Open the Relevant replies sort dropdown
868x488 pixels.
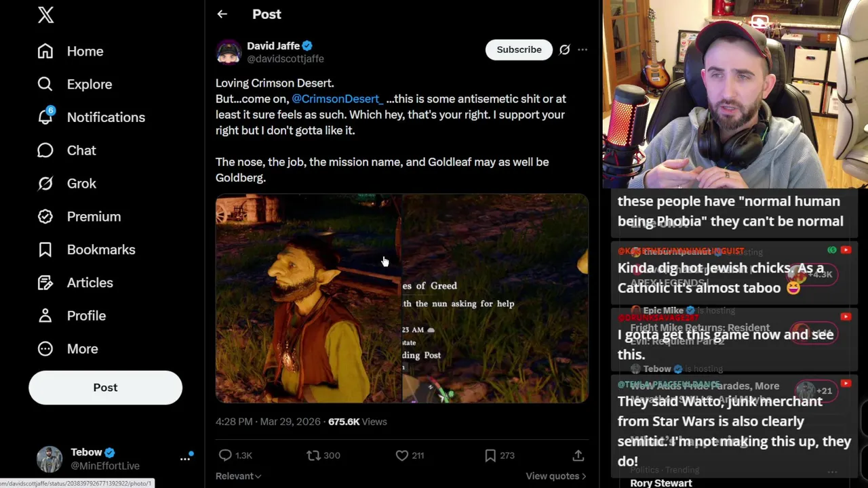(x=238, y=476)
